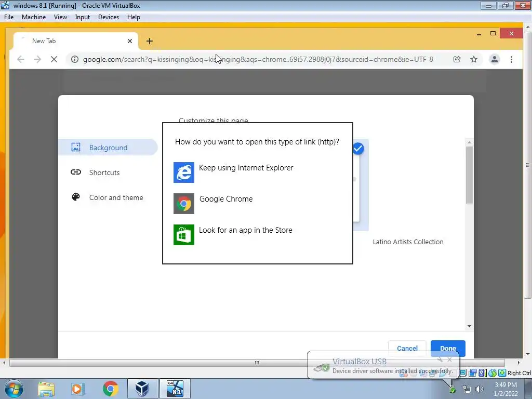This screenshot has width=532, height=399.
Task: Open the VirtualBox Help menu
Action: pos(134,17)
